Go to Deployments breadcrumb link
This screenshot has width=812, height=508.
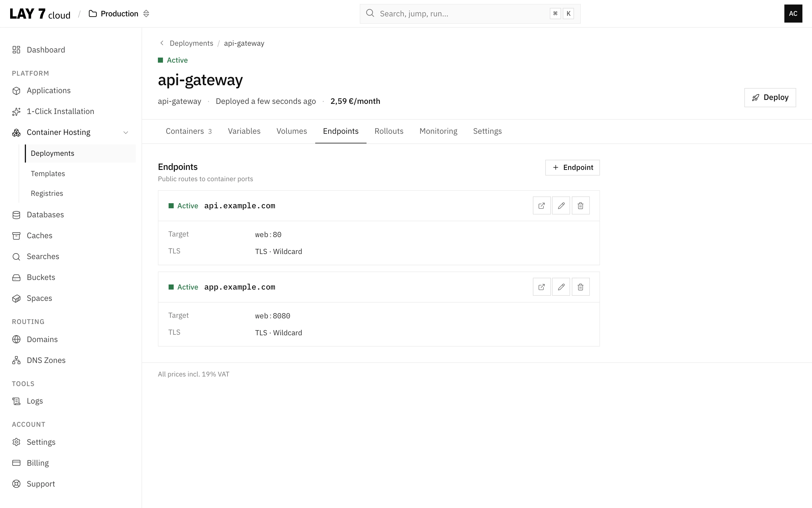(x=191, y=43)
